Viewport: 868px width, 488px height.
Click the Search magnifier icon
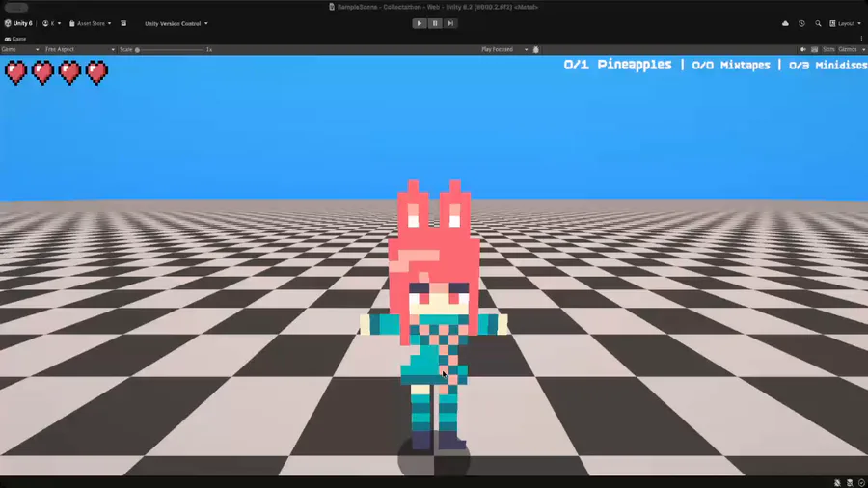click(818, 23)
